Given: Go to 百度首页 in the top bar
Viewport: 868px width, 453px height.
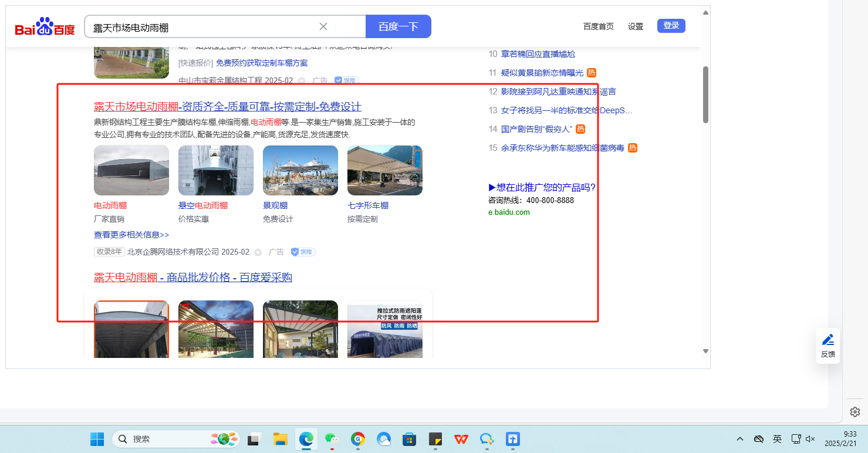Looking at the screenshot, I should pos(599,26).
